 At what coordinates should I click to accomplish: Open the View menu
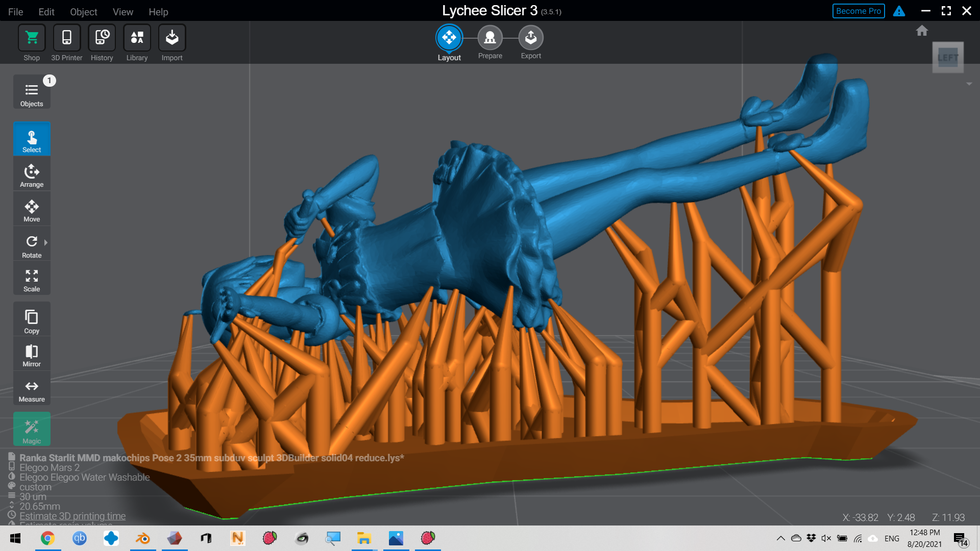tap(123, 11)
